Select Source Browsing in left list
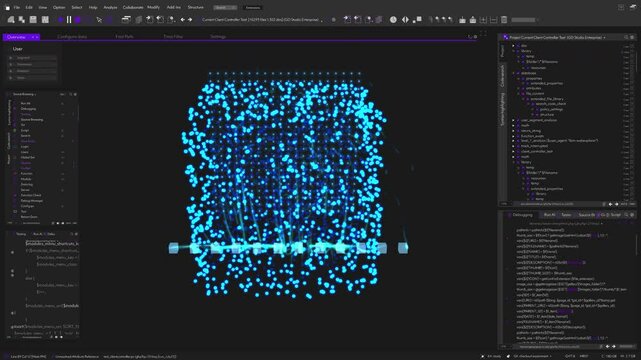 click(31, 120)
